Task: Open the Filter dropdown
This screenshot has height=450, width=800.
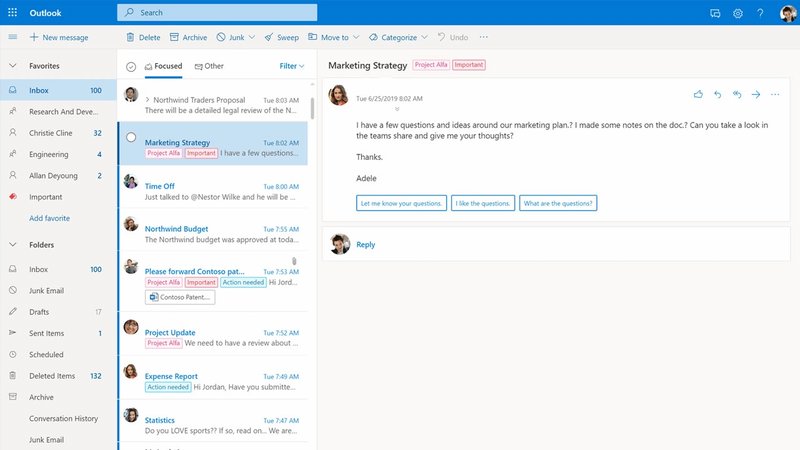Action: tap(293, 66)
